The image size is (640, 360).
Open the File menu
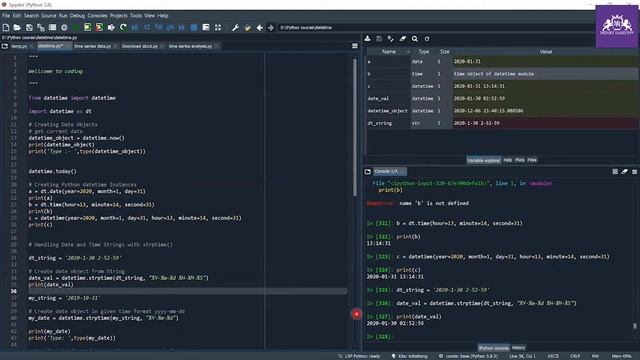pyautogui.click(x=6, y=16)
